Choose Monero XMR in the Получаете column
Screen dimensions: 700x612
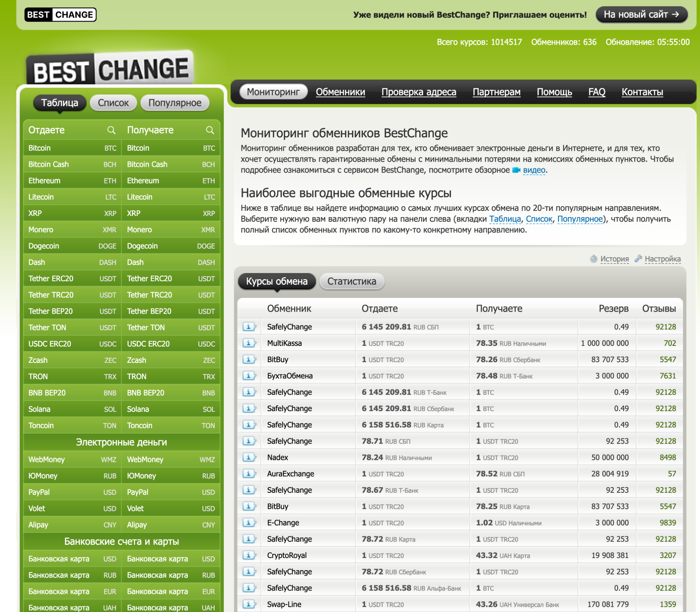click(x=171, y=230)
